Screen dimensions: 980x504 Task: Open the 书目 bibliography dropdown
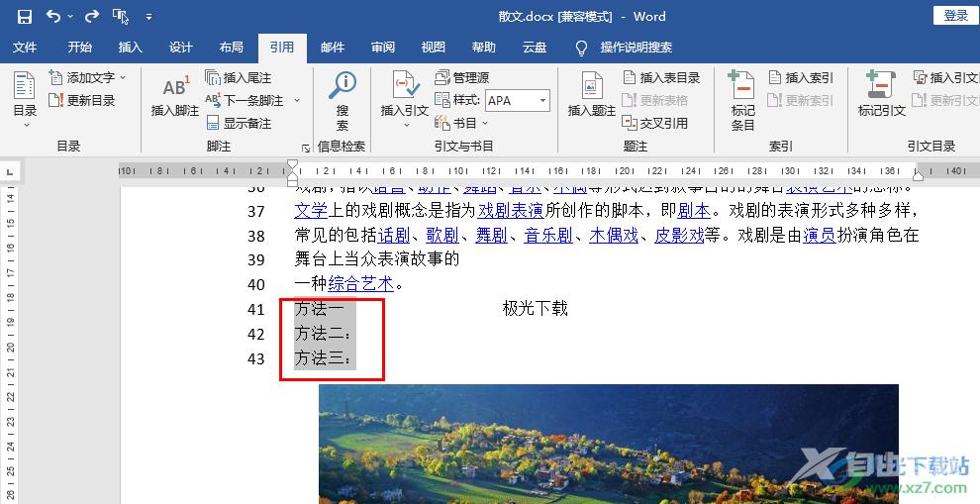click(461, 123)
